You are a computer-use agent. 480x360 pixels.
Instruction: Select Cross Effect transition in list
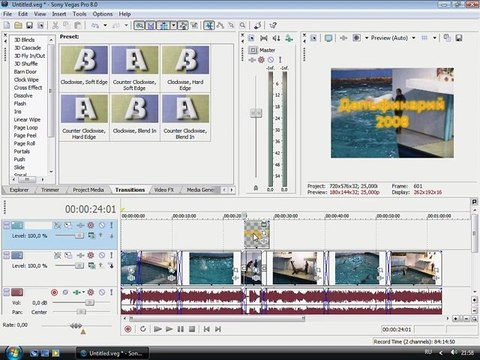pyautogui.click(x=28, y=88)
